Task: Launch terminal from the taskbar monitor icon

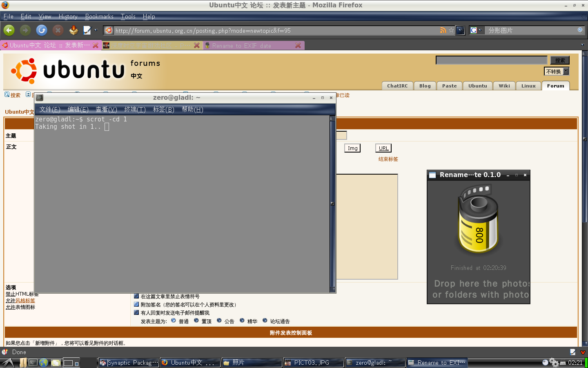Action: point(33,363)
